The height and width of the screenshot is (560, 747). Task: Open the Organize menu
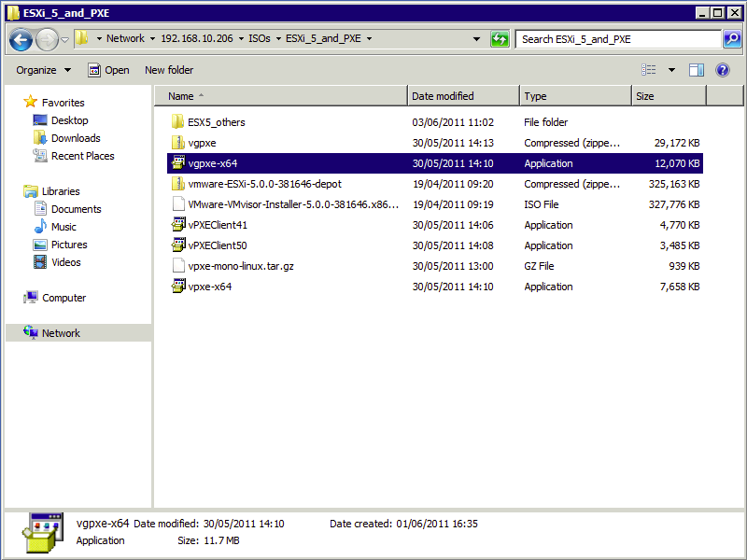43,71
